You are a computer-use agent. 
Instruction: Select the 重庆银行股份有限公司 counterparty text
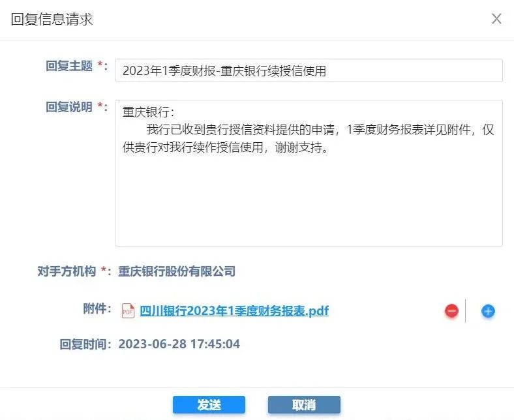177,271
